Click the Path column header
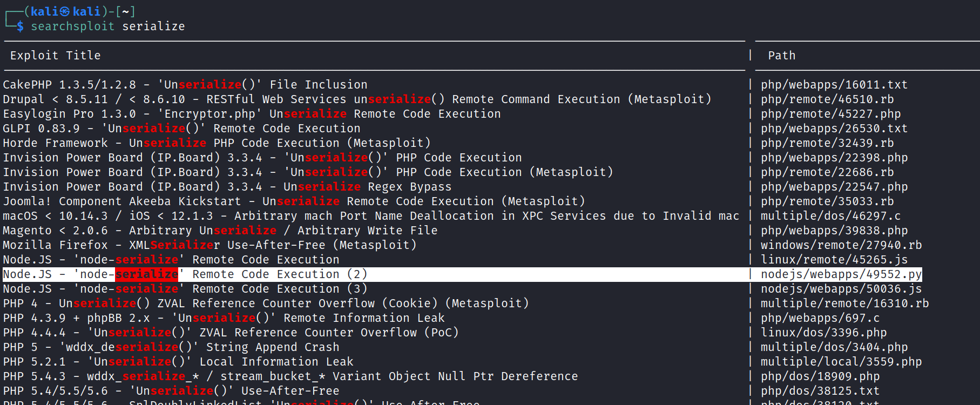The width and height of the screenshot is (980, 405). [x=781, y=56]
